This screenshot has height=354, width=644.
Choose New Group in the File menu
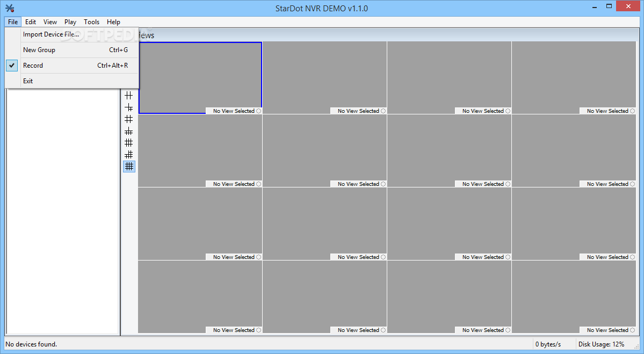click(73, 50)
